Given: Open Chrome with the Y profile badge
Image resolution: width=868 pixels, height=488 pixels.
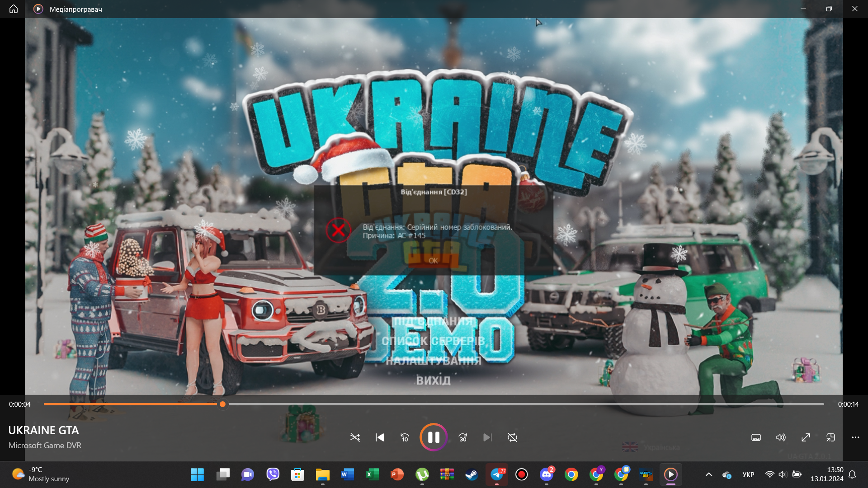Looking at the screenshot, I should (x=596, y=474).
